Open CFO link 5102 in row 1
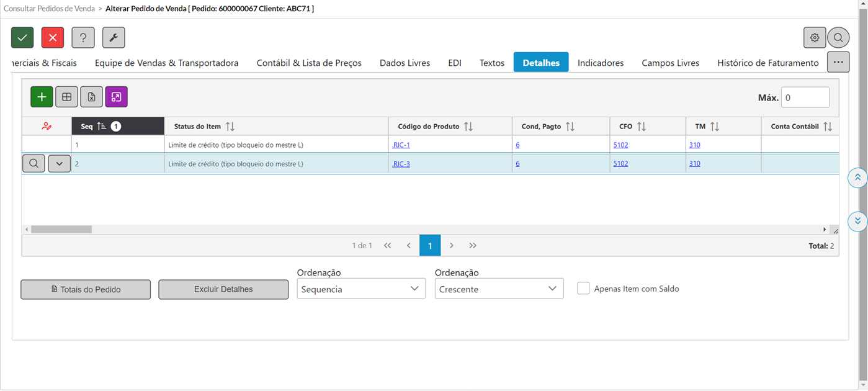868x391 pixels. (x=620, y=145)
